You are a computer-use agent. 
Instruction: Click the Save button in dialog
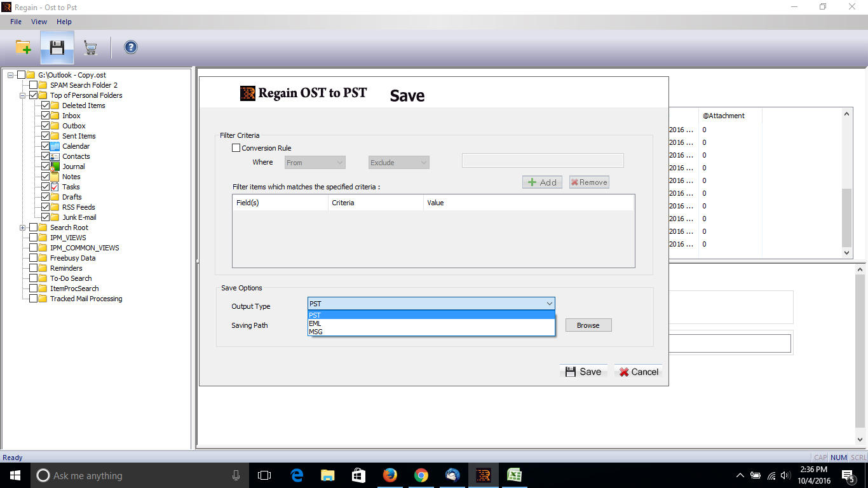click(x=583, y=372)
